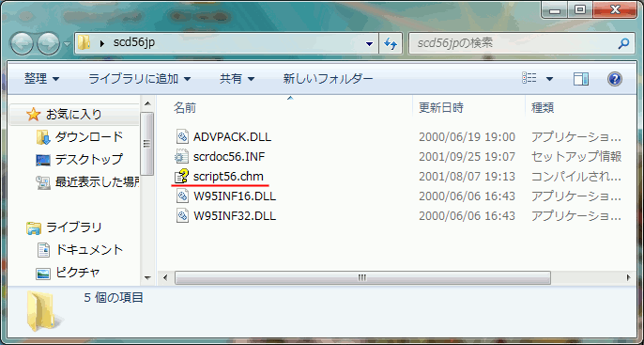Click the large folder icon in details pane
Screen dimensions: 644x345
point(44,311)
